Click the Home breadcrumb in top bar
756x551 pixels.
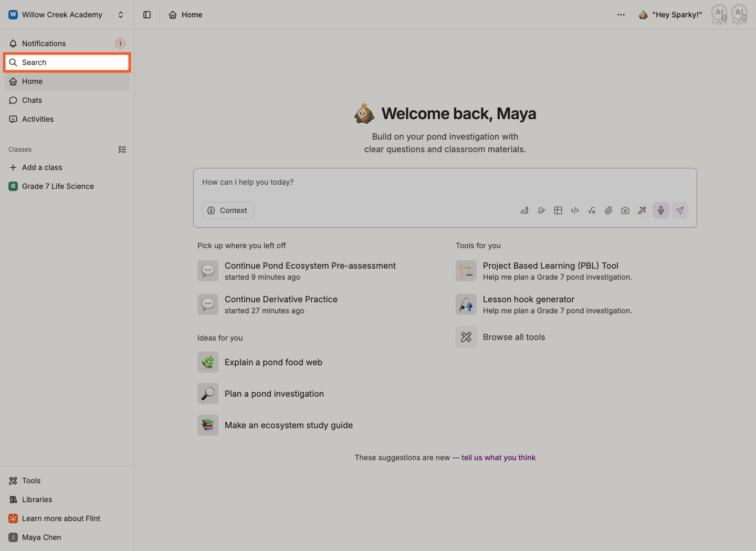[185, 15]
